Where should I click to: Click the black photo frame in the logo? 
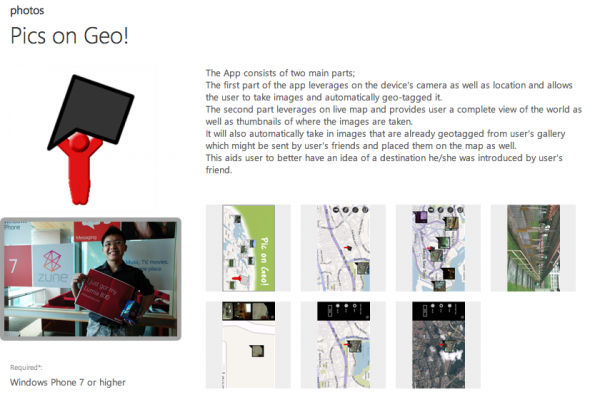(91, 111)
